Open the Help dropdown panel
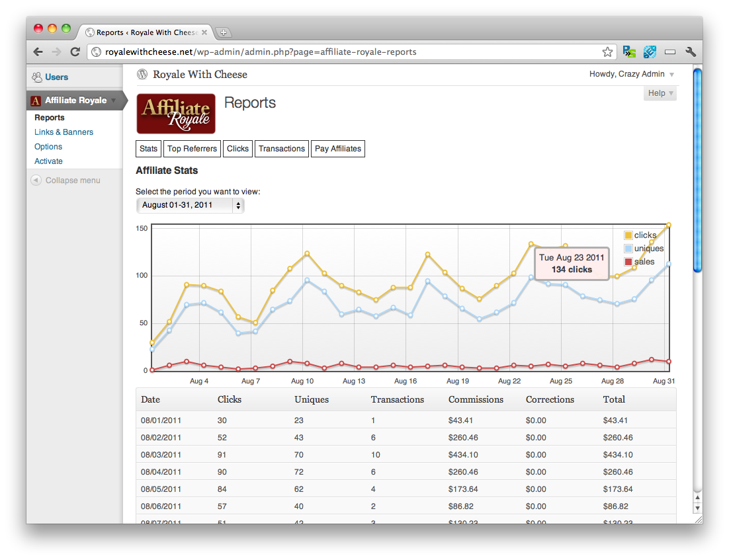729x560 pixels. pyautogui.click(x=660, y=93)
